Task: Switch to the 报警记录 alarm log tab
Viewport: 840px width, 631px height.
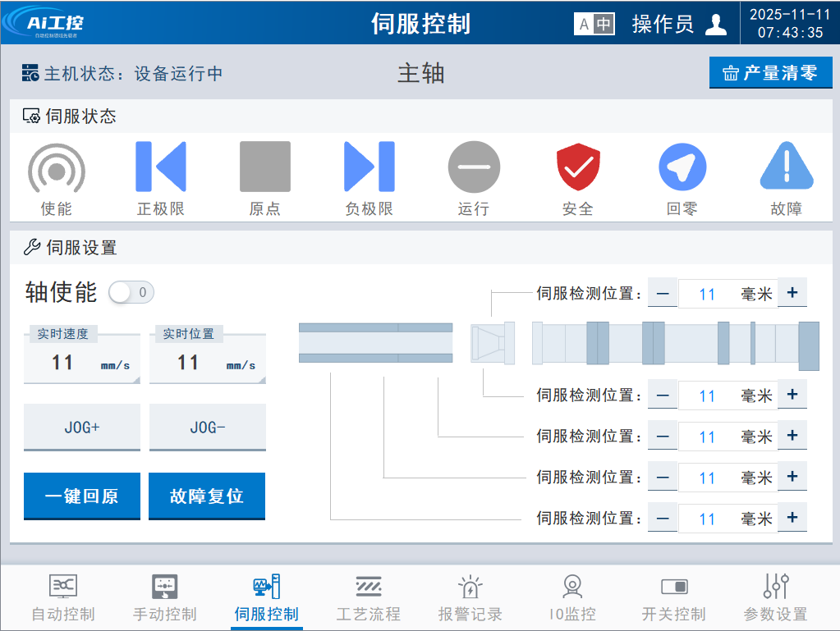Action: click(470, 598)
